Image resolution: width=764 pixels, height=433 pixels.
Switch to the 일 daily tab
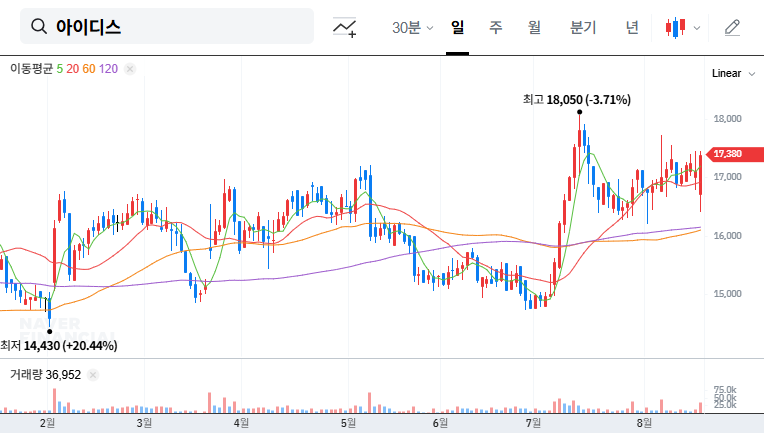pos(457,28)
